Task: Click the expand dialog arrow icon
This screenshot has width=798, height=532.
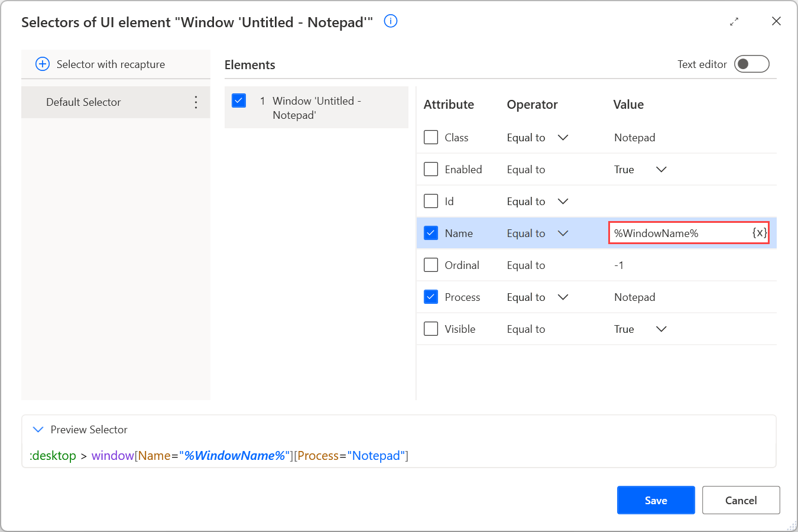Action: (734, 21)
